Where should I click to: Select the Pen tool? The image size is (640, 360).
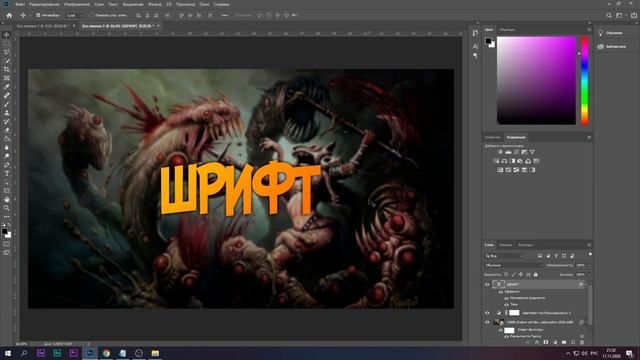7,165
